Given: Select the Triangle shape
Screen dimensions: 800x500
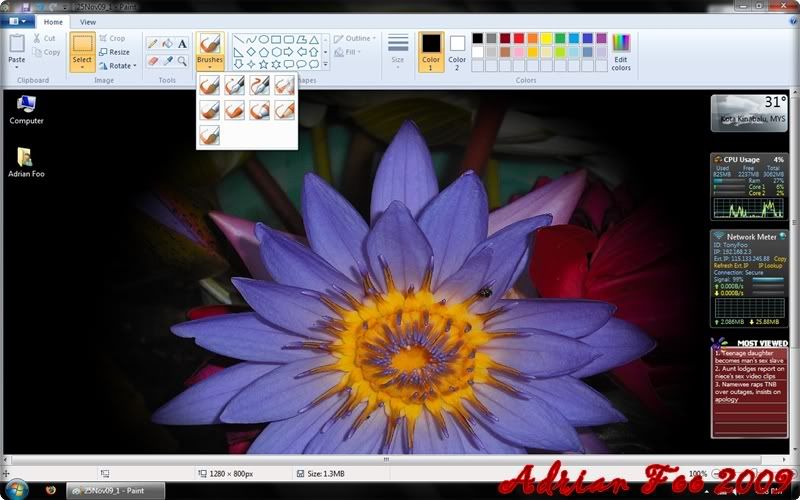Looking at the screenshot, I should tap(314, 39).
